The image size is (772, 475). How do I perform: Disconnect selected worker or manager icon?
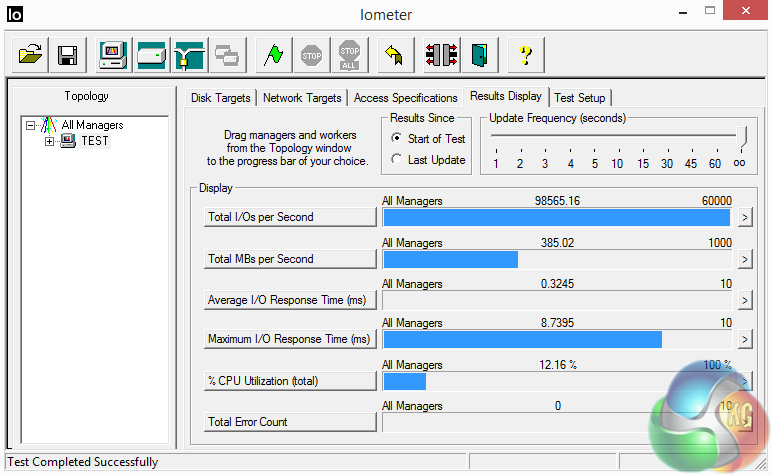(442, 55)
